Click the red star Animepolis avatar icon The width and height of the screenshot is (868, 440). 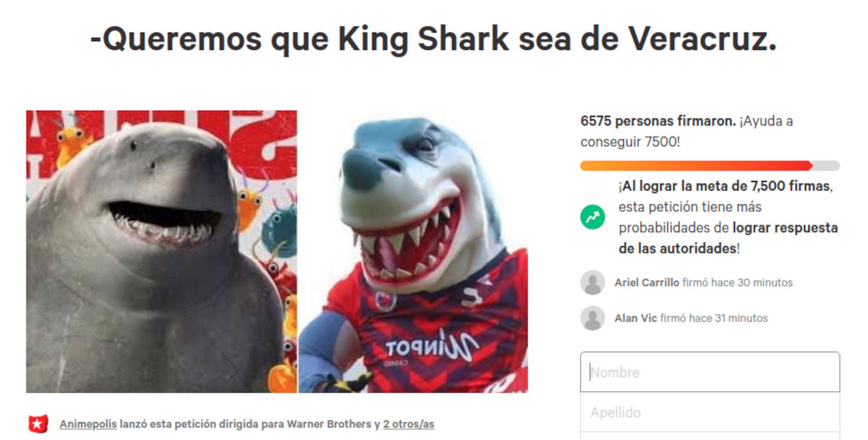[x=38, y=424]
